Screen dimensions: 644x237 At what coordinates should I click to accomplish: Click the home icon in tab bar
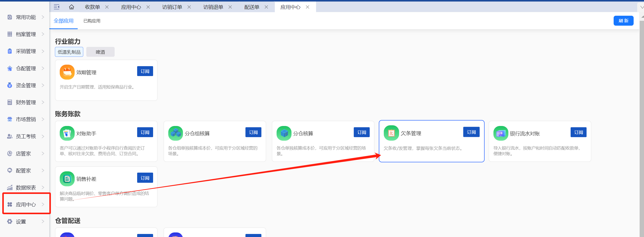click(72, 7)
